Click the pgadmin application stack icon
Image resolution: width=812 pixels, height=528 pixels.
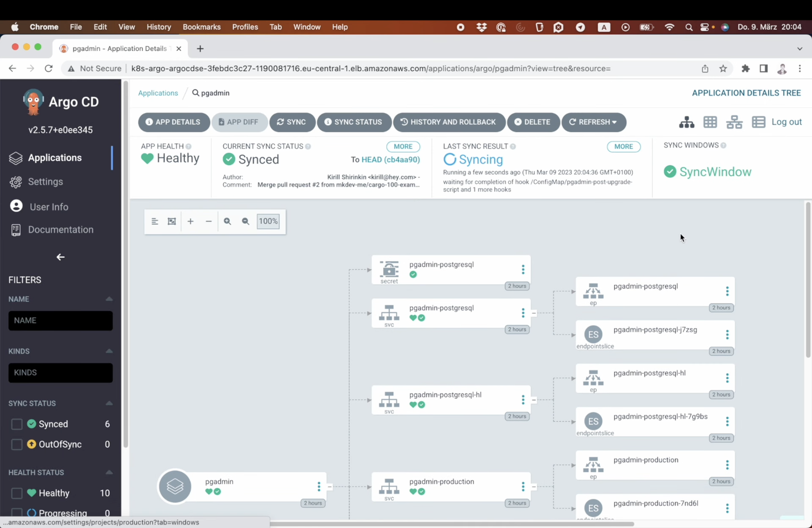[175, 487]
